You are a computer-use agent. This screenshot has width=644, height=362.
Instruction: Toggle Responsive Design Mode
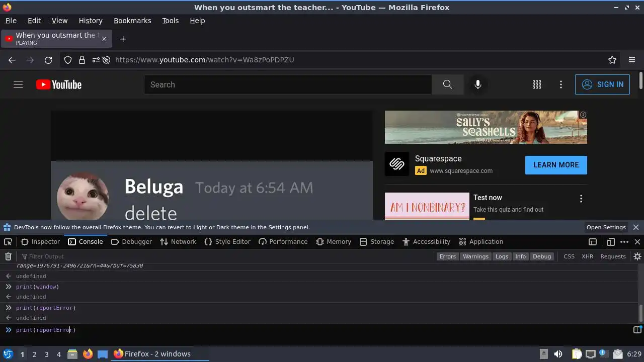(x=611, y=242)
